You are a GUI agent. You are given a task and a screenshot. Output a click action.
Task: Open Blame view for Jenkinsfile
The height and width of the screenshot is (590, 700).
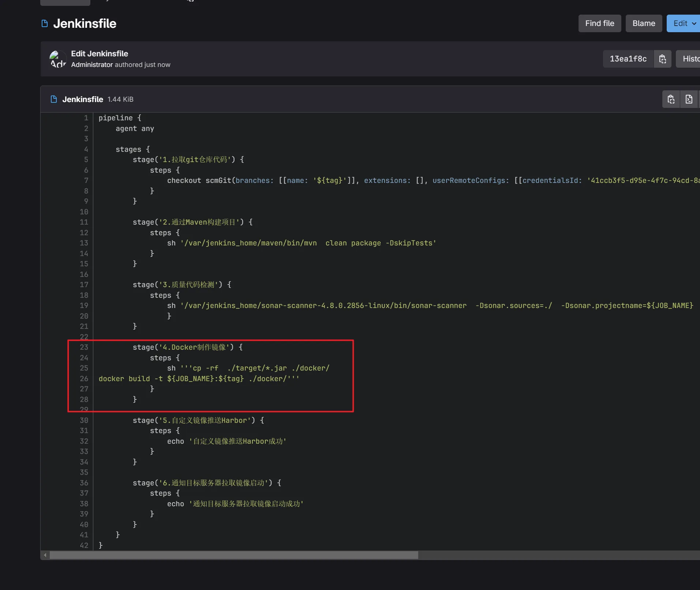(x=643, y=23)
